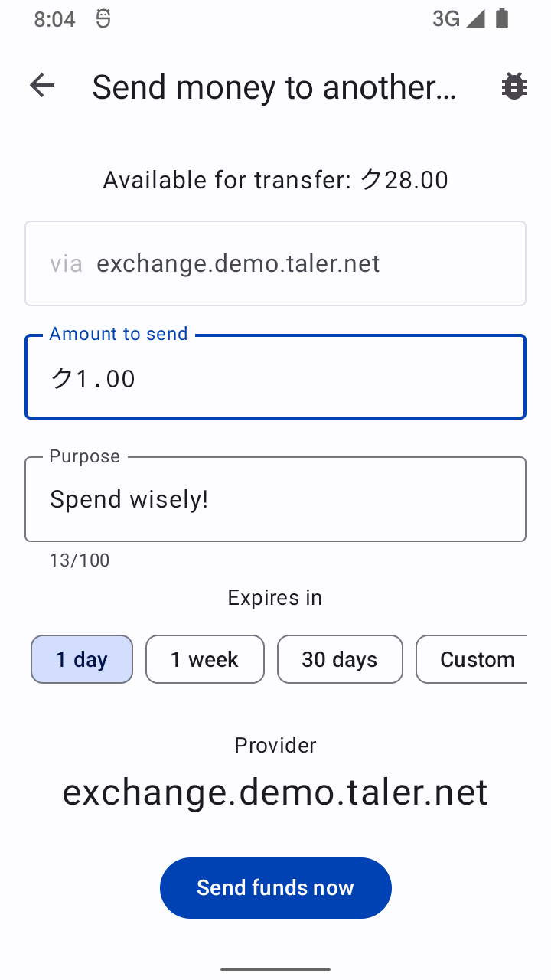Tap the Send money to another title
551x980 pixels.
tap(274, 87)
